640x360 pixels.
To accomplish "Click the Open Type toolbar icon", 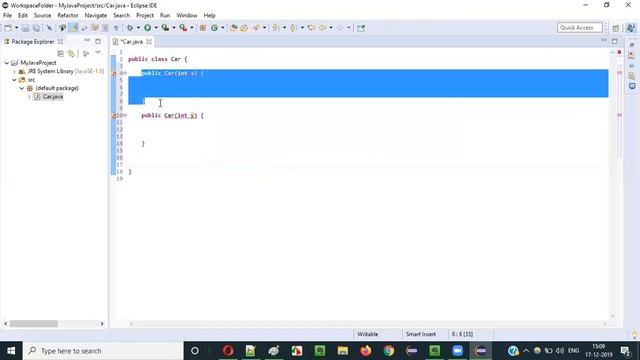I will click(x=233, y=28).
